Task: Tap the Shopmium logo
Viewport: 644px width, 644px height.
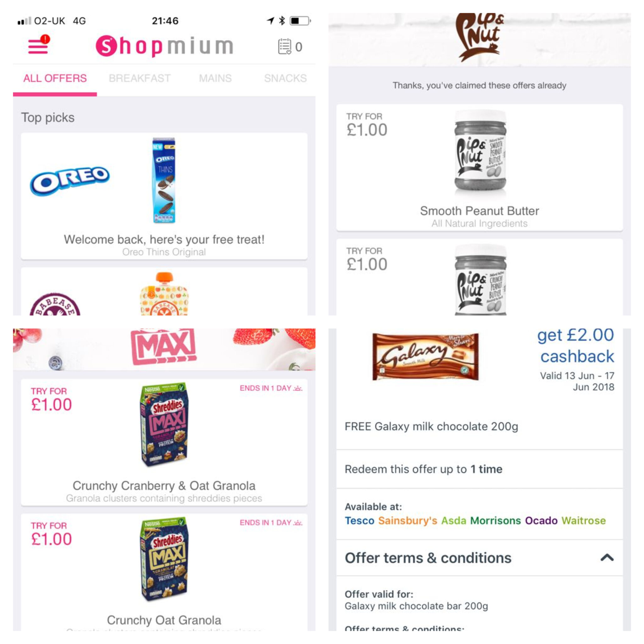Action: tap(164, 46)
